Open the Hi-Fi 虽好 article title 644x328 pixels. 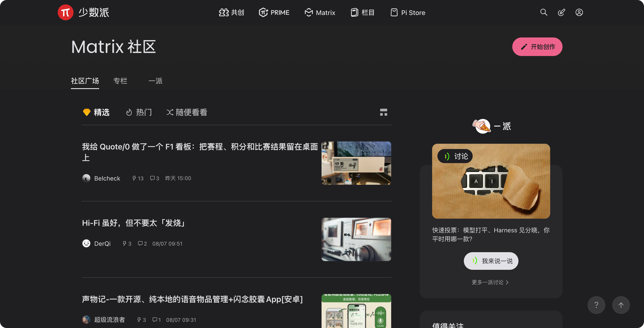(x=134, y=223)
